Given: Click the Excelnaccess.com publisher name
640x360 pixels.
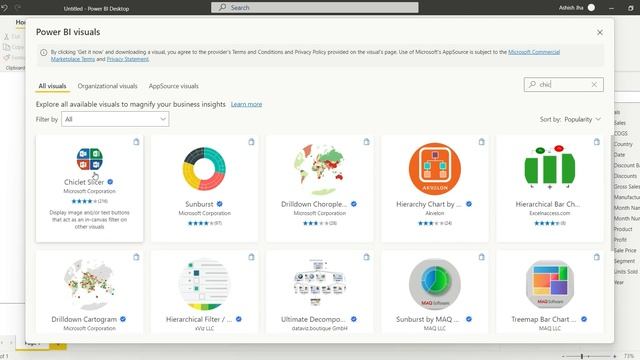Looking at the screenshot, I should click(x=550, y=213).
